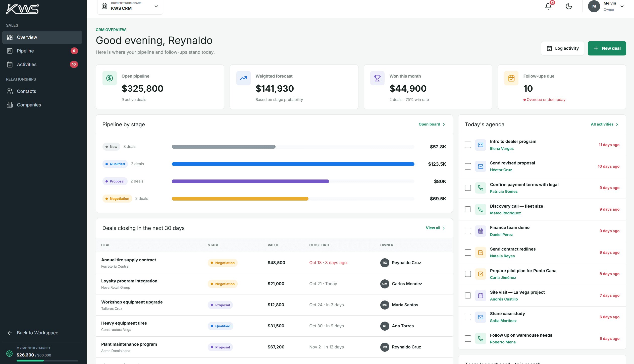This screenshot has width=634, height=364.
Task: Check off Follow up on warehouse needs
Action: pyautogui.click(x=468, y=339)
